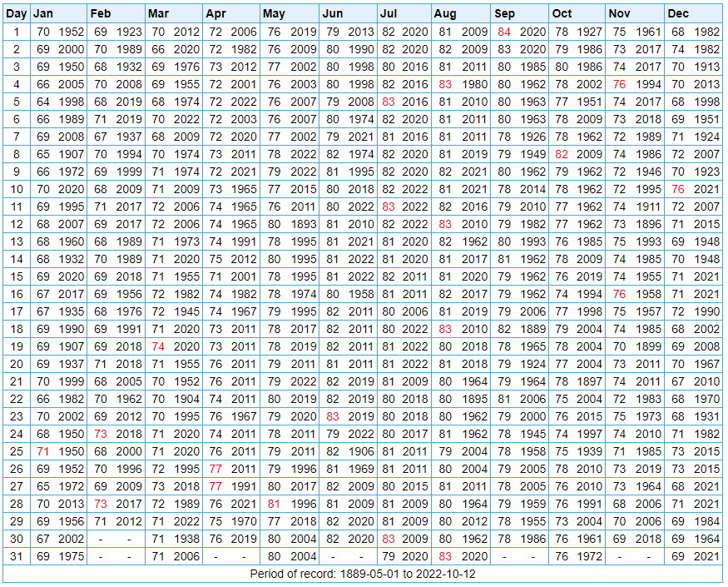Click the red 83 in Aug day 31
The image size is (728, 587).
[x=445, y=556]
